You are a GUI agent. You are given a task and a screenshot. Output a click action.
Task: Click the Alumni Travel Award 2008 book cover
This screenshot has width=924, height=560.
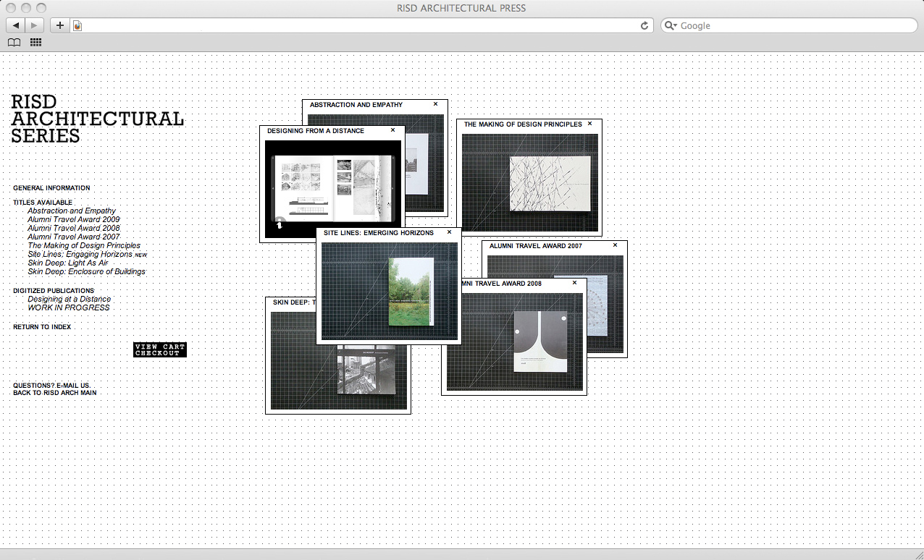540,341
